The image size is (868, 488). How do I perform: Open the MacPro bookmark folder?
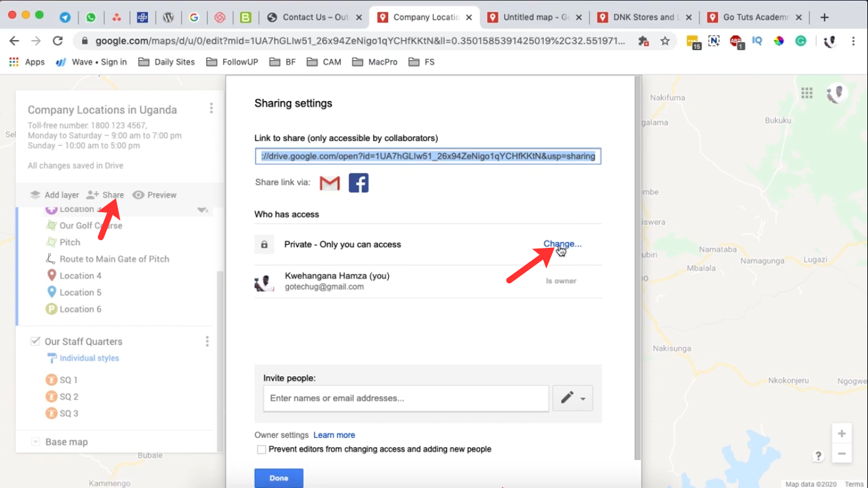pyautogui.click(x=375, y=62)
